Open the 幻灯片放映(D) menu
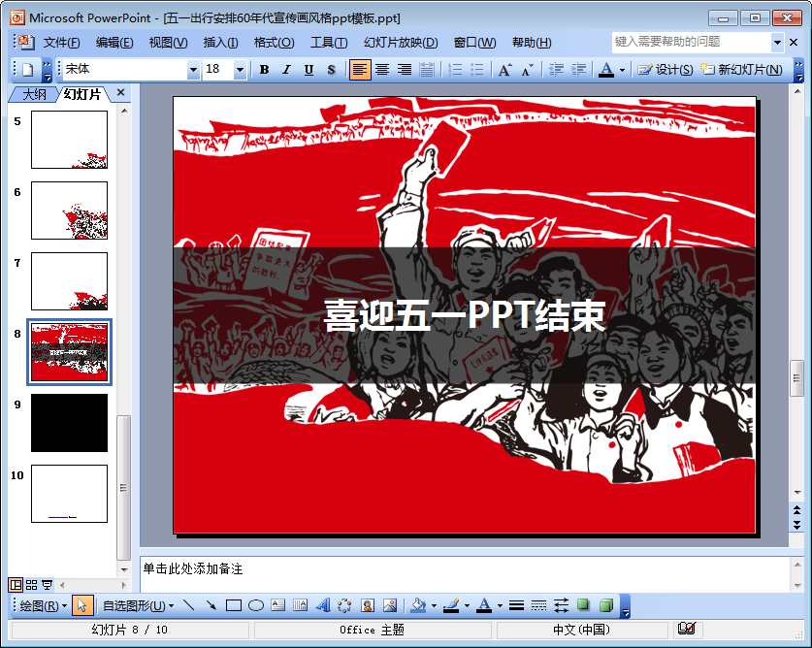 tap(401, 43)
